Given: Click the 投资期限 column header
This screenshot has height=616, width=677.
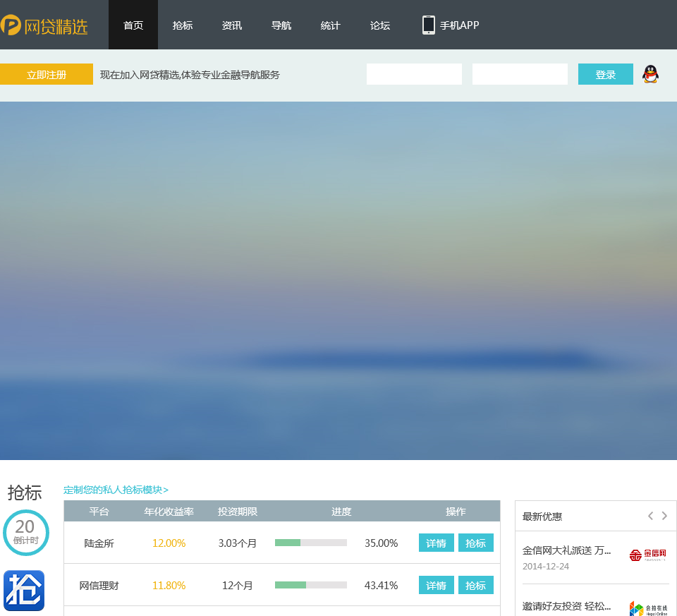Looking at the screenshot, I should pyautogui.click(x=238, y=512).
